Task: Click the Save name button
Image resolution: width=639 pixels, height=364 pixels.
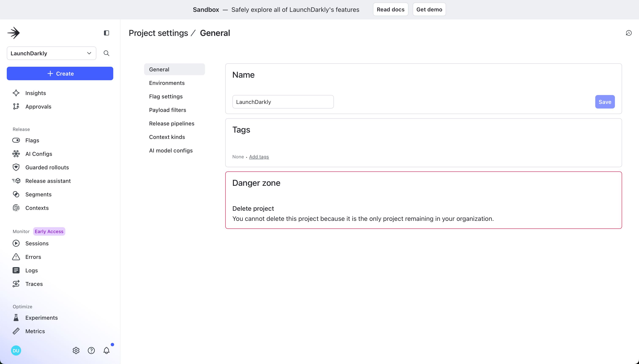Action: 605,102
